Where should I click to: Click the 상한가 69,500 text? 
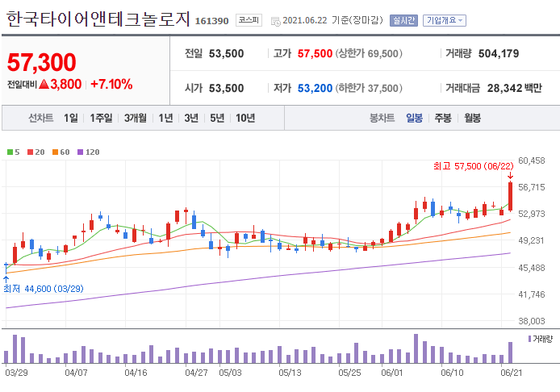[x=369, y=53]
